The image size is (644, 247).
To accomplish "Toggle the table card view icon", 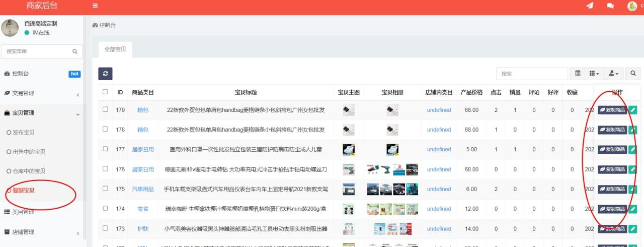I will pyautogui.click(x=578, y=74).
